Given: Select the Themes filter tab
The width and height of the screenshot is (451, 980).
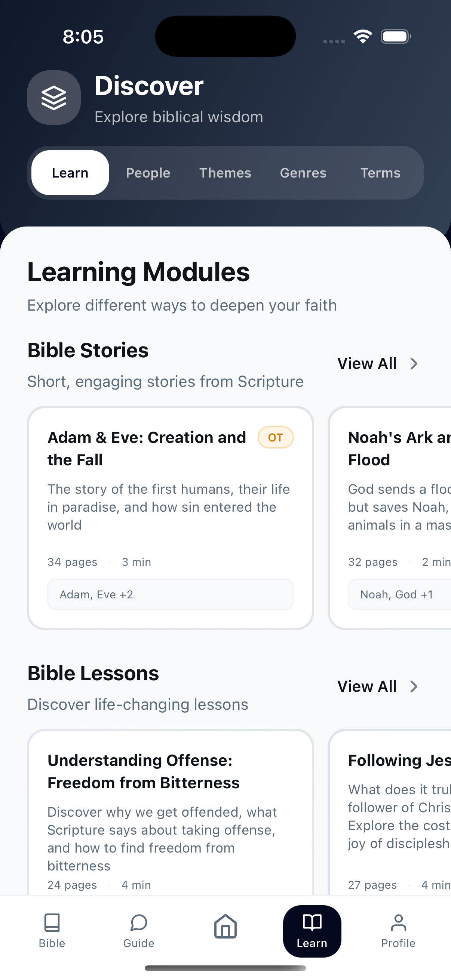Looking at the screenshot, I should 225,172.
